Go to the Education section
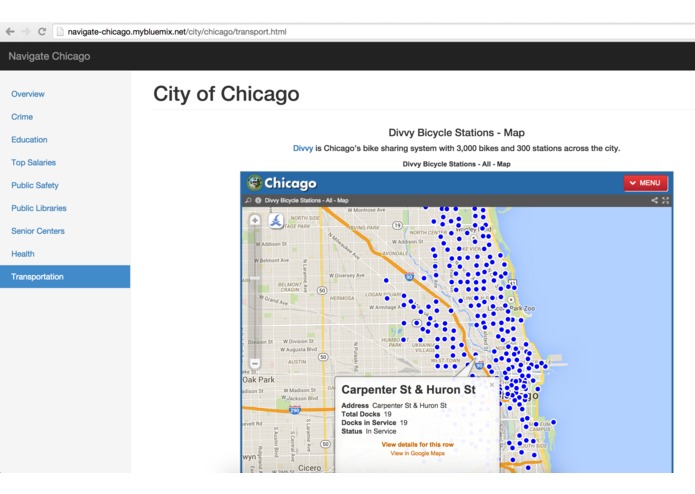The height and width of the screenshot is (494, 695). [x=29, y=140]
